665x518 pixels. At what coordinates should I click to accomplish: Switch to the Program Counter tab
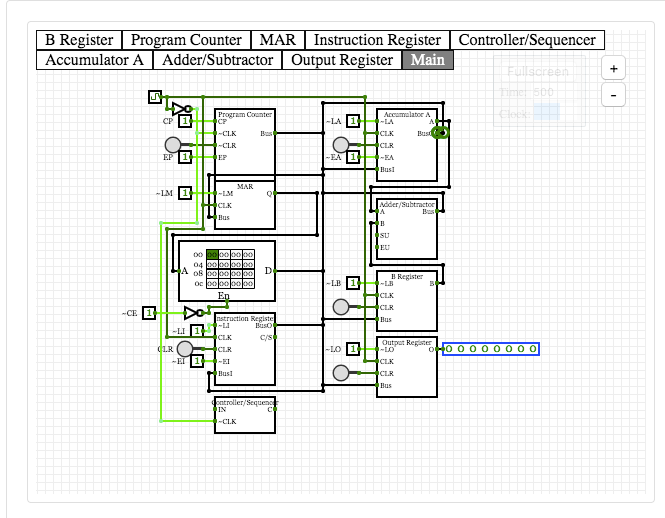[x=186, y=40]
